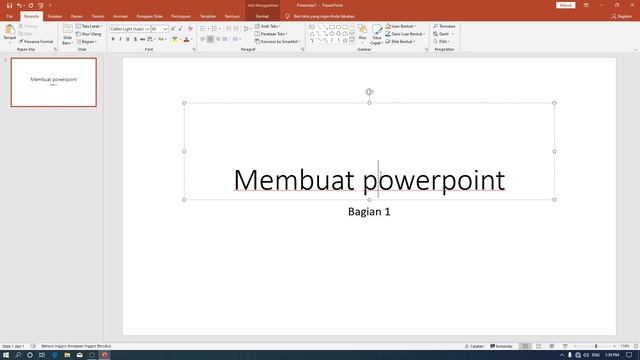Click the lightbulb Tell Me icon
640x360 pixels.
point(287,16)
